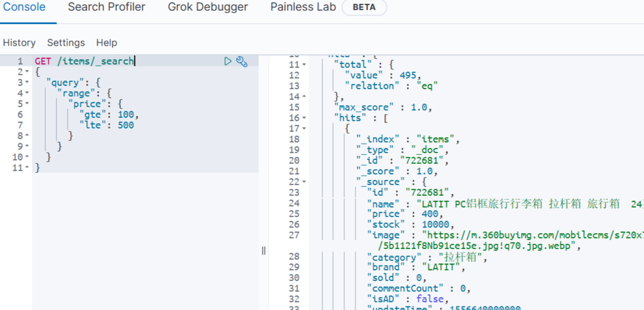Viewport: 644px width, 310px height.
Task: Collapse the request body at editor line 2
Action: (27, 72)
